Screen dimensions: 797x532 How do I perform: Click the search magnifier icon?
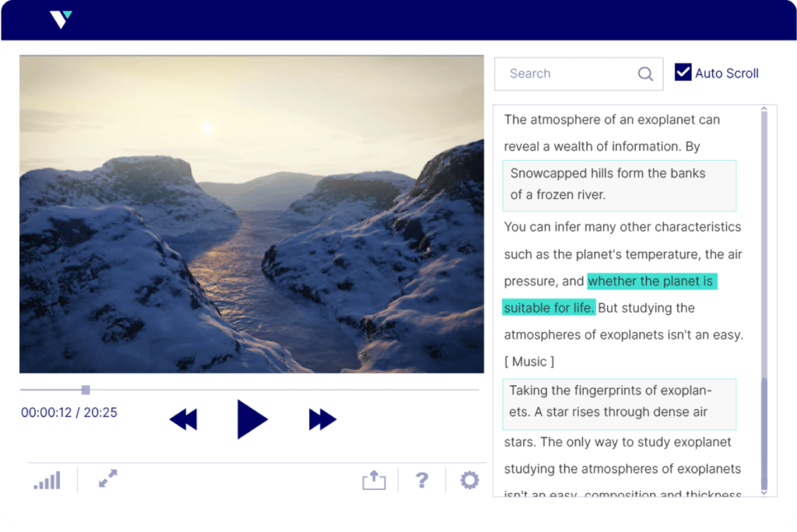pos(645,73)
